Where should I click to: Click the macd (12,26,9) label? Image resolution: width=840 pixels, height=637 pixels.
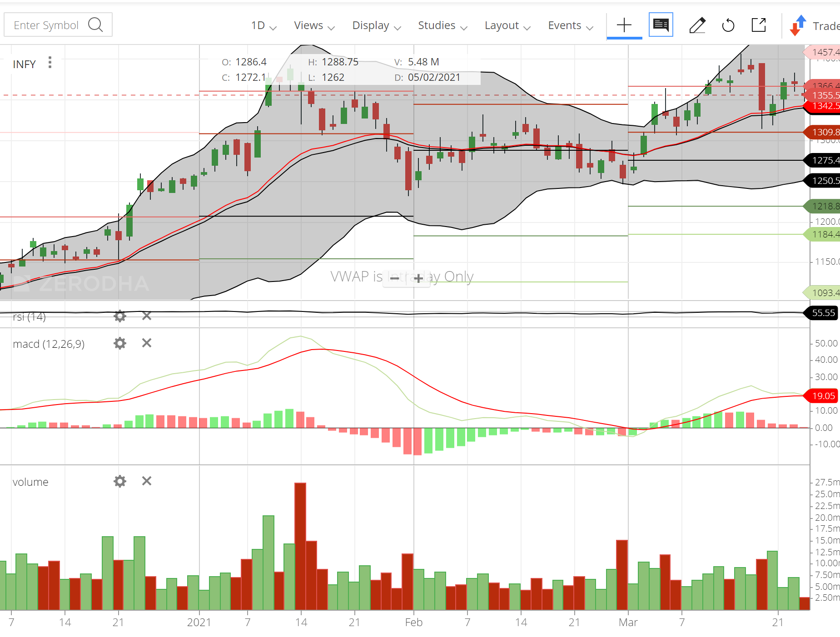[x=49, y=344]
